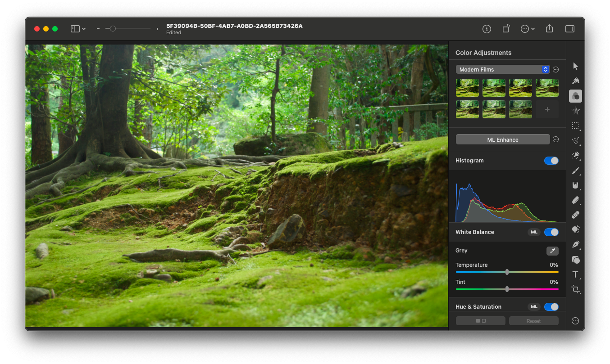Open options menu beside ML Enhance

point(555,139)
